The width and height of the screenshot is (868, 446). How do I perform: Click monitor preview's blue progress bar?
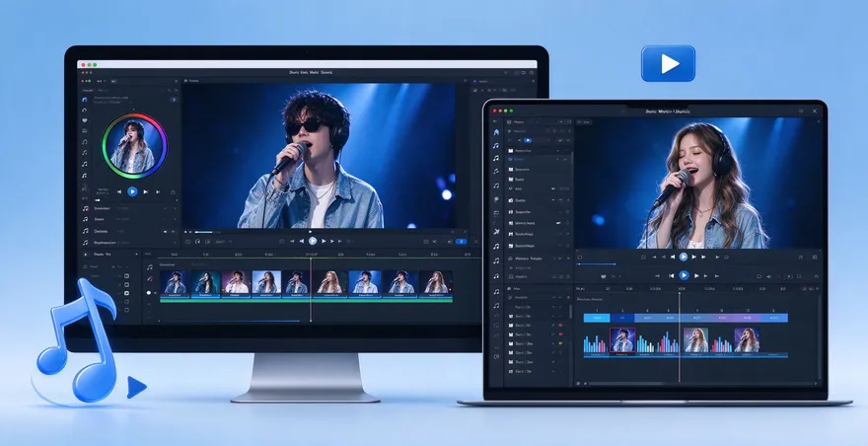202,232
